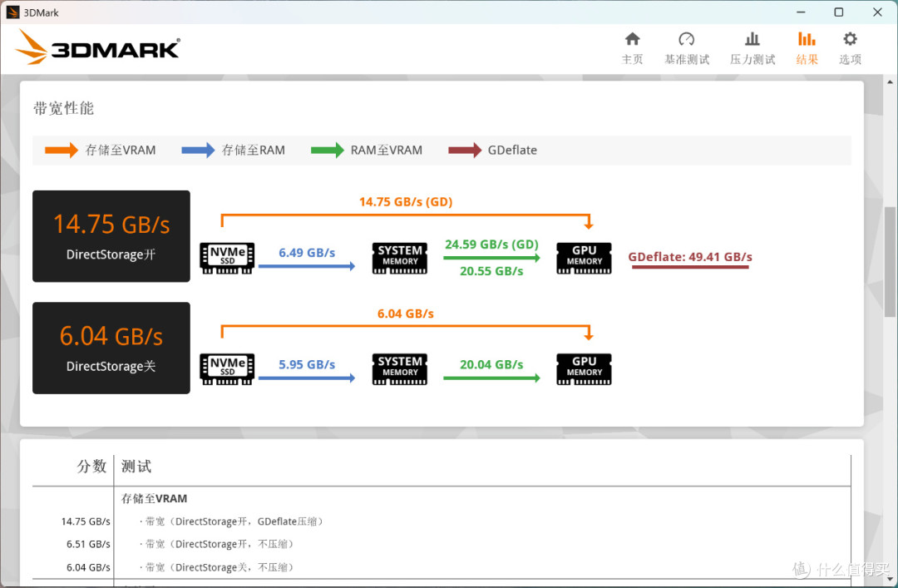
Task: Click the 3DMARK logo in the header
Action: (x=97, y=47)
